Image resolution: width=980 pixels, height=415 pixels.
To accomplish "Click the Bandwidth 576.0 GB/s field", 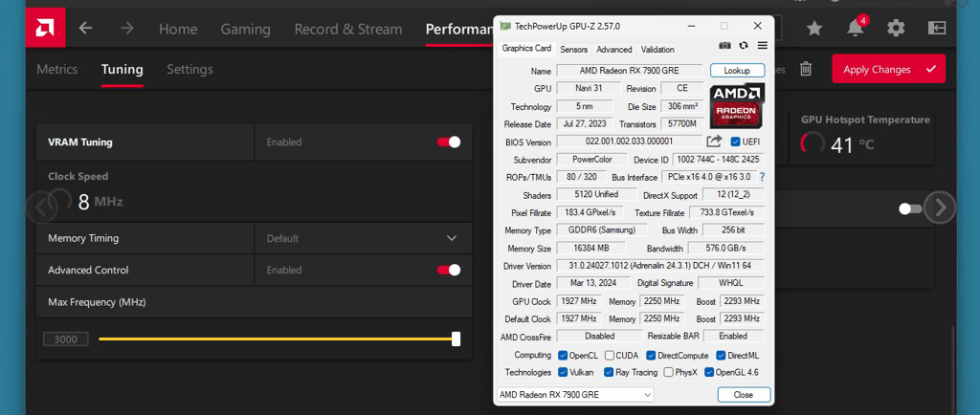I will pos(725,249).
